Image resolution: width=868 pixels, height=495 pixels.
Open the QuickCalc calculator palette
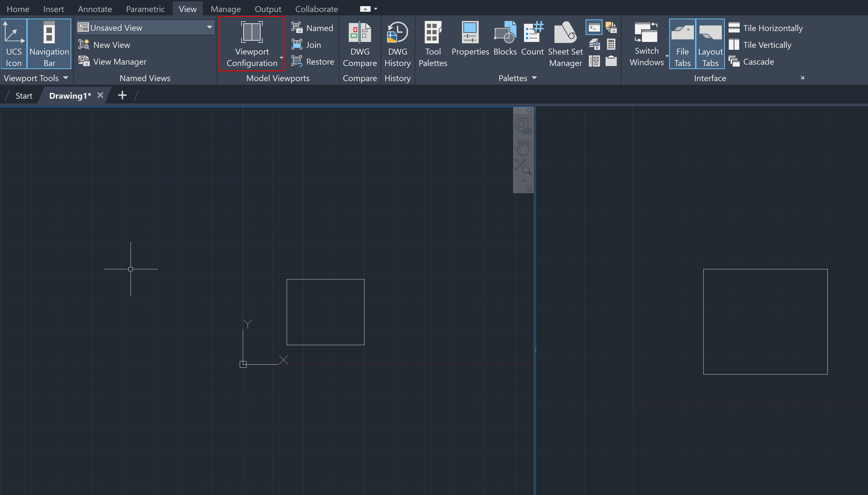611,44
